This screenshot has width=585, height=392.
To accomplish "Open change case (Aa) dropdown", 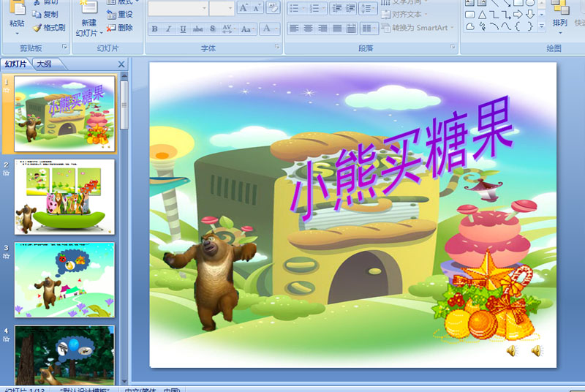I will (247, 29).
